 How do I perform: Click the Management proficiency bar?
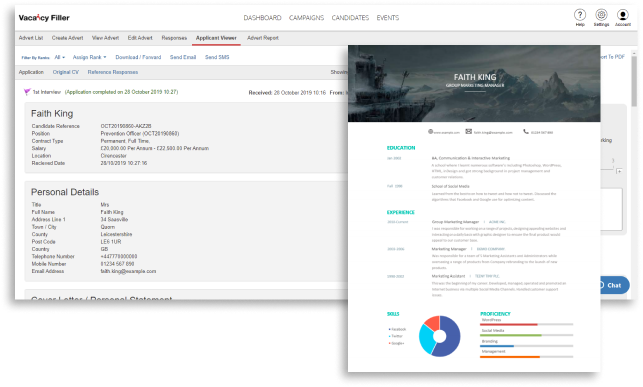(527, 357)
